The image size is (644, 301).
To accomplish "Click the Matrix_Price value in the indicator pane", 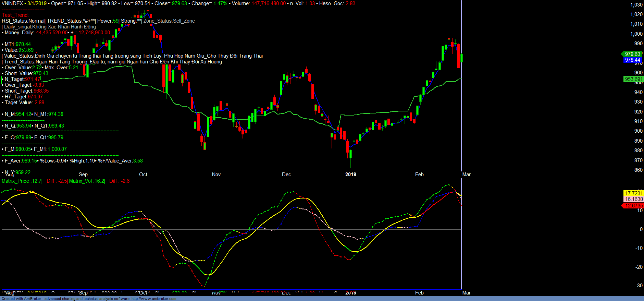I will tap(22, 181).
